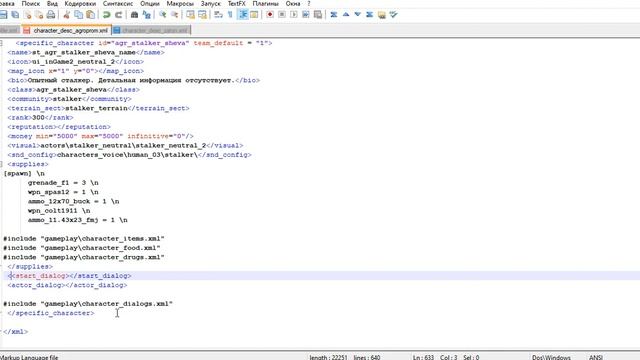This screenshot has height=360, width=640.
Task: Click the blue down-triangle plugin icon
Action: click(358, 15)
